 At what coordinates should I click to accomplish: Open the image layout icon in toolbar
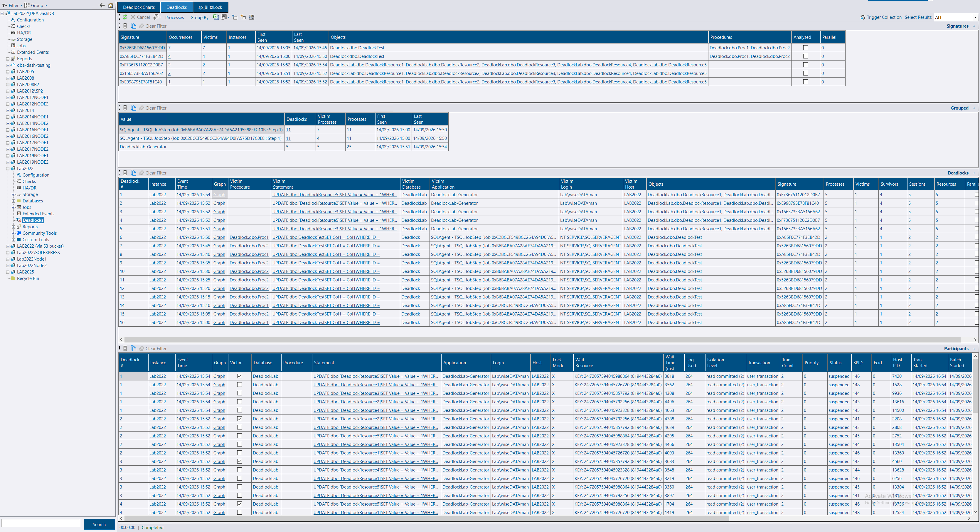[x=252, y=17]
